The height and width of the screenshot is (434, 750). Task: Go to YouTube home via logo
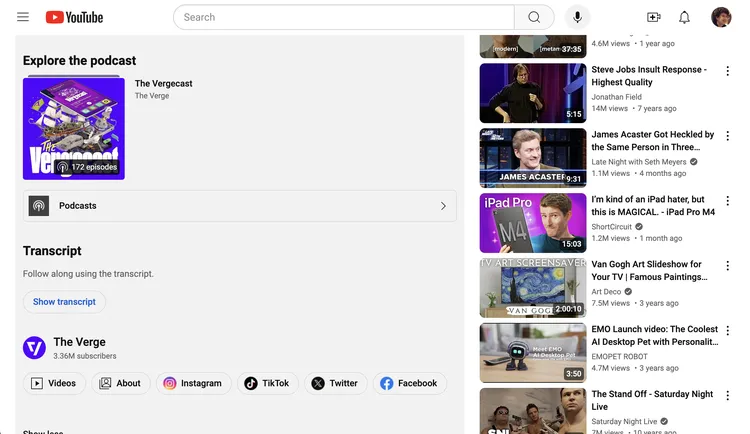tap(75, 17)
